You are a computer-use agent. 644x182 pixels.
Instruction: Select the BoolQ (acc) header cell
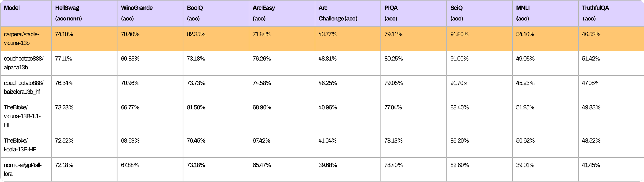click(216, 13)
